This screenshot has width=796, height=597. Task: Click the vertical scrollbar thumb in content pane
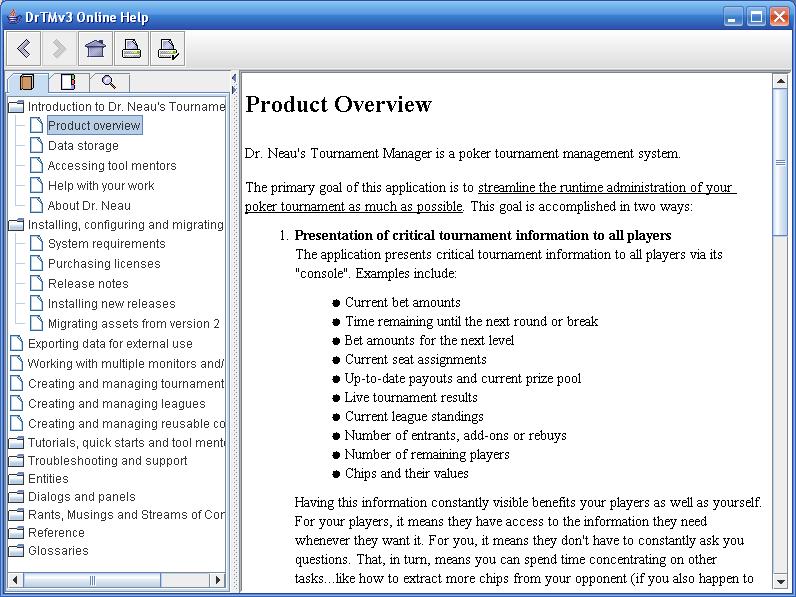pyautogui.click(x=780, y=162)
